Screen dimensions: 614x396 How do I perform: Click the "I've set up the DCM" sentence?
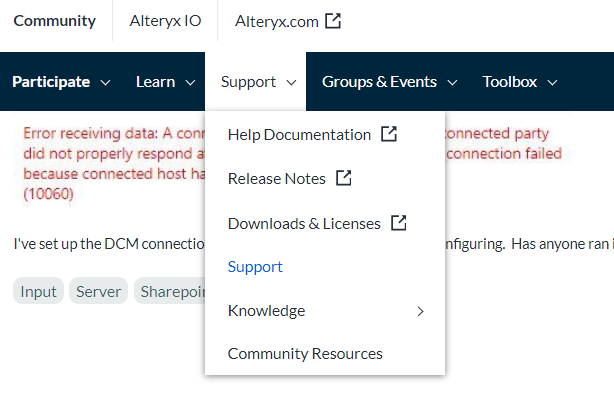(x=109, y=244)
